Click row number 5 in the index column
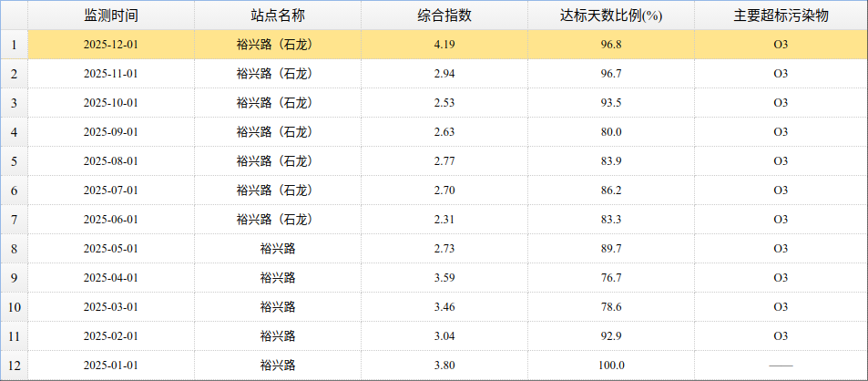The height and width of the screenshot is (381, 868). pos(14,161)
